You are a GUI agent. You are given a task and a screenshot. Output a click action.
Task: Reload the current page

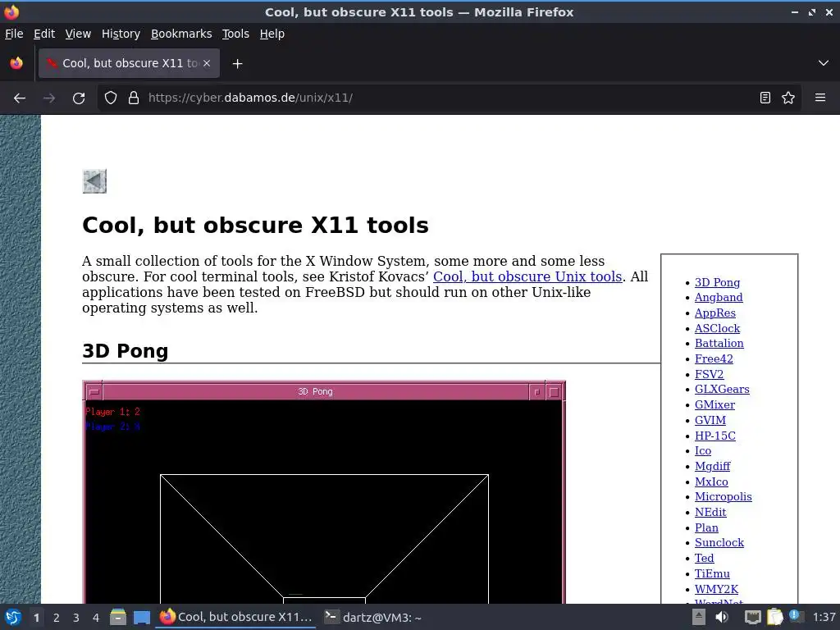[79, 98]
